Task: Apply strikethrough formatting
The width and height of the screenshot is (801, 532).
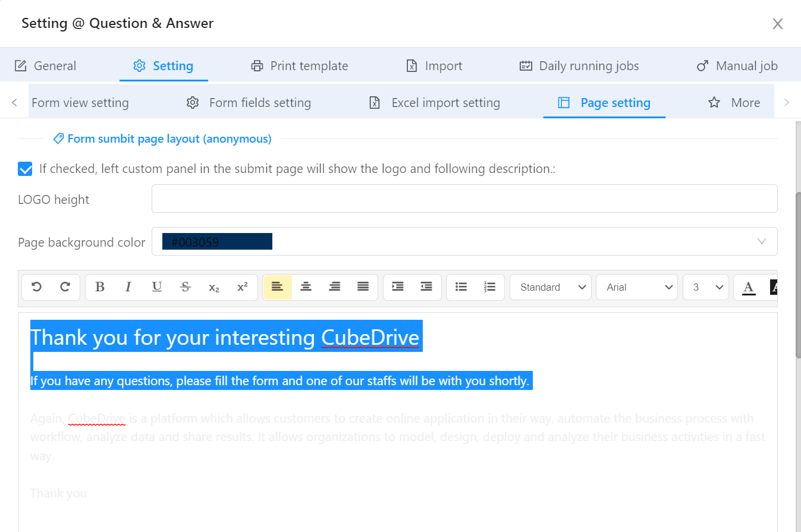Action: [186, 287]
